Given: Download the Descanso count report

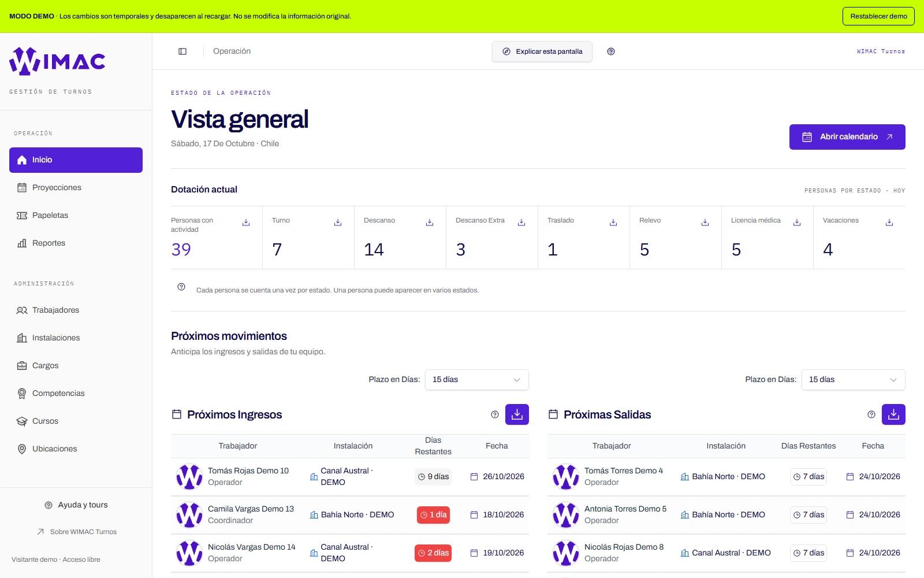Looking at the screenshot, I should (430, 223).
